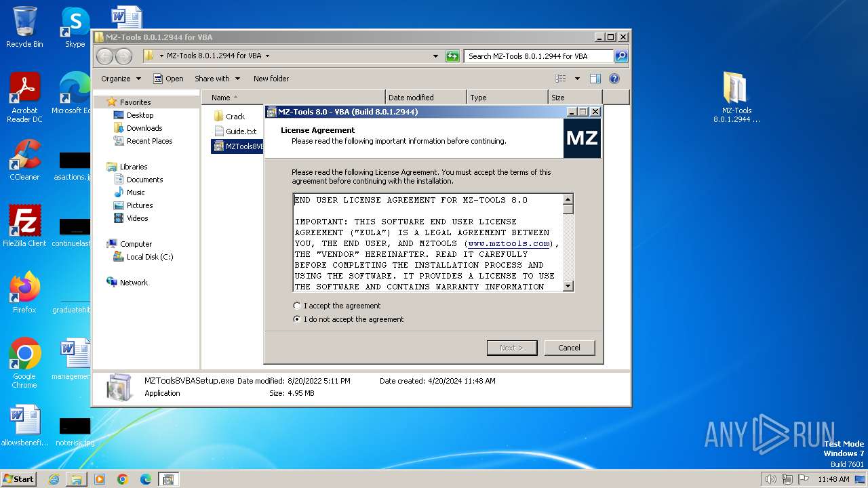Click the MZ logo in installer header

click(582, 138)
